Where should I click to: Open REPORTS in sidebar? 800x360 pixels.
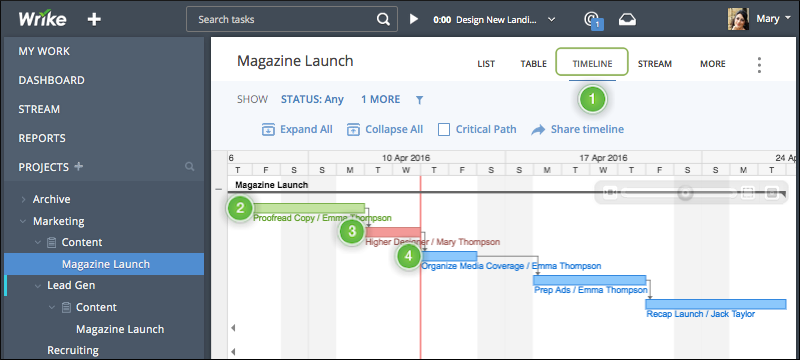[x=42, y=138]
